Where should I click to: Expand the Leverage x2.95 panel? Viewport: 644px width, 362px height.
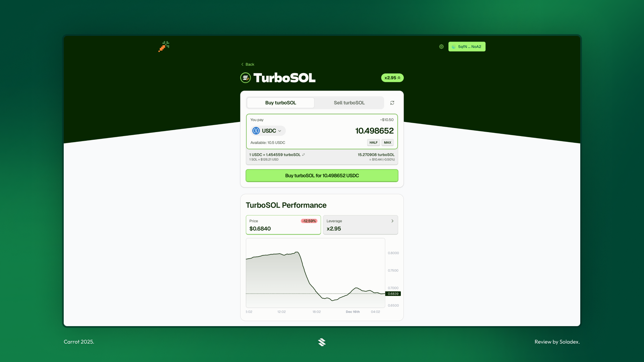pyautogui.click(x=361, y=225)
